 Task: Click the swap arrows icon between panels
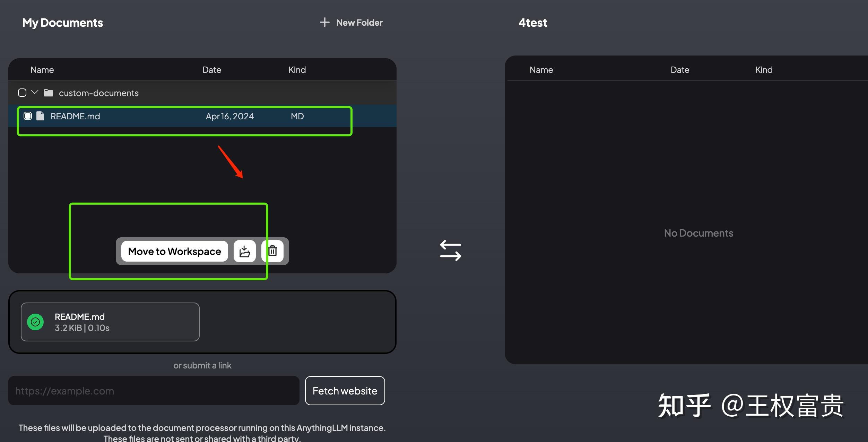[450, 250]
